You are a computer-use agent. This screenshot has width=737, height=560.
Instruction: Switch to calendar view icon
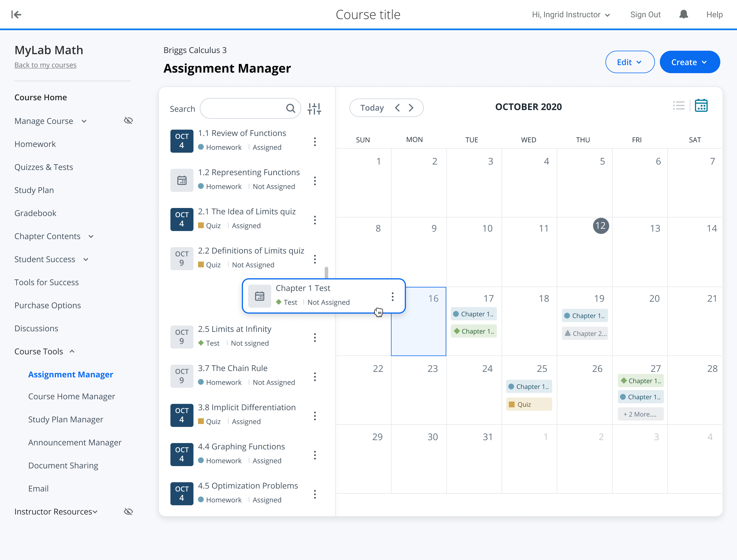701,106
